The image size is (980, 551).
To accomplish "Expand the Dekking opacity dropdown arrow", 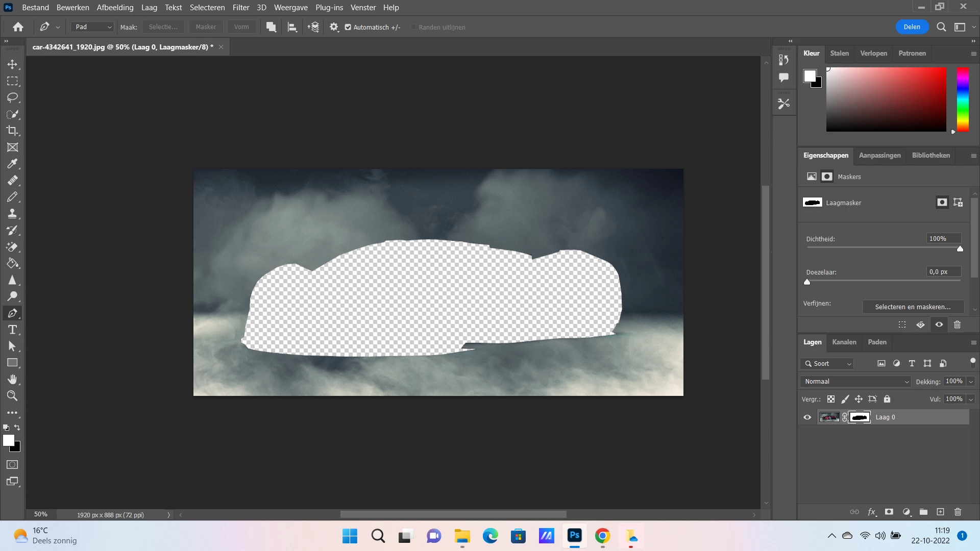I will [970, 382].
